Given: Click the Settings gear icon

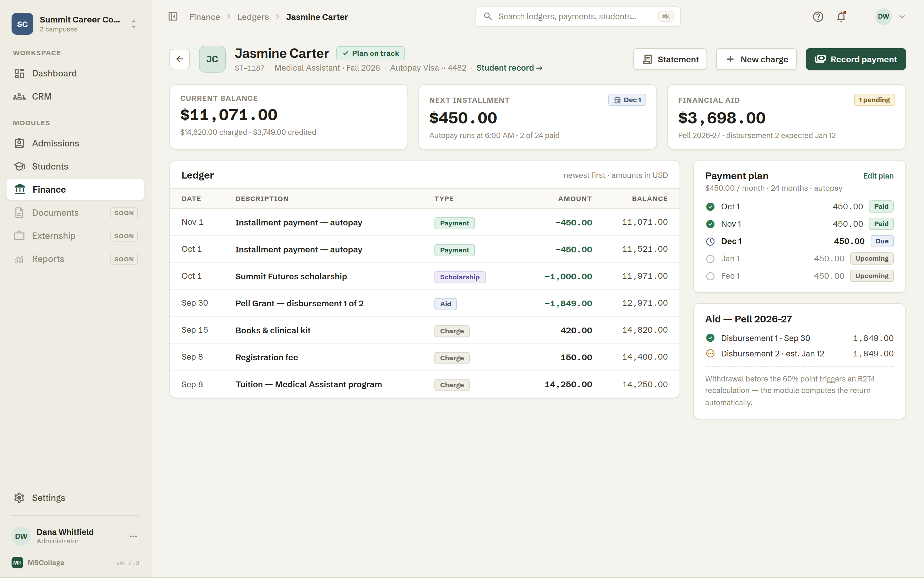Looking at the screenshot, I should click(x=19, y=498).
